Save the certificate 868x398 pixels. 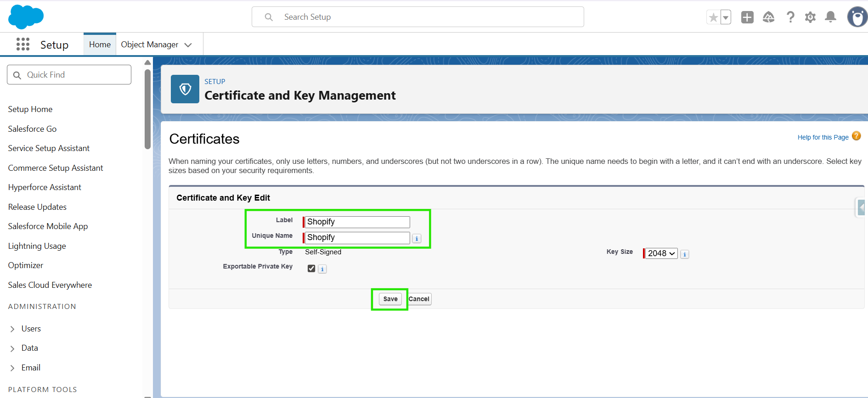pyautogui.click(x=390, y=299)
